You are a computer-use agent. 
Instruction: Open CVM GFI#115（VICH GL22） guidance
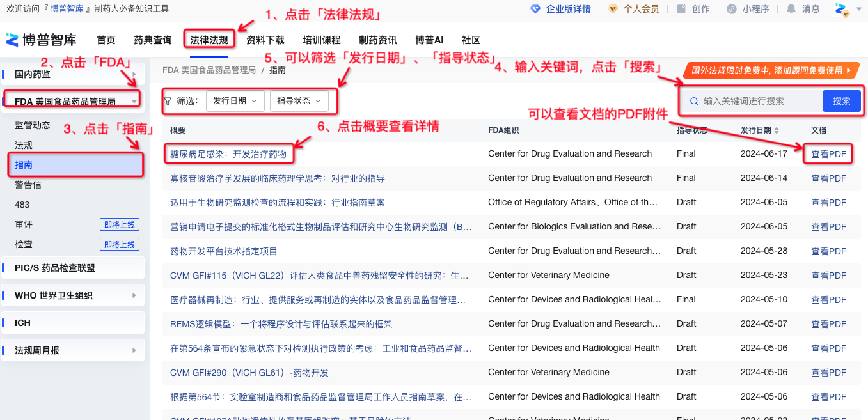click(x=320, y=276)
